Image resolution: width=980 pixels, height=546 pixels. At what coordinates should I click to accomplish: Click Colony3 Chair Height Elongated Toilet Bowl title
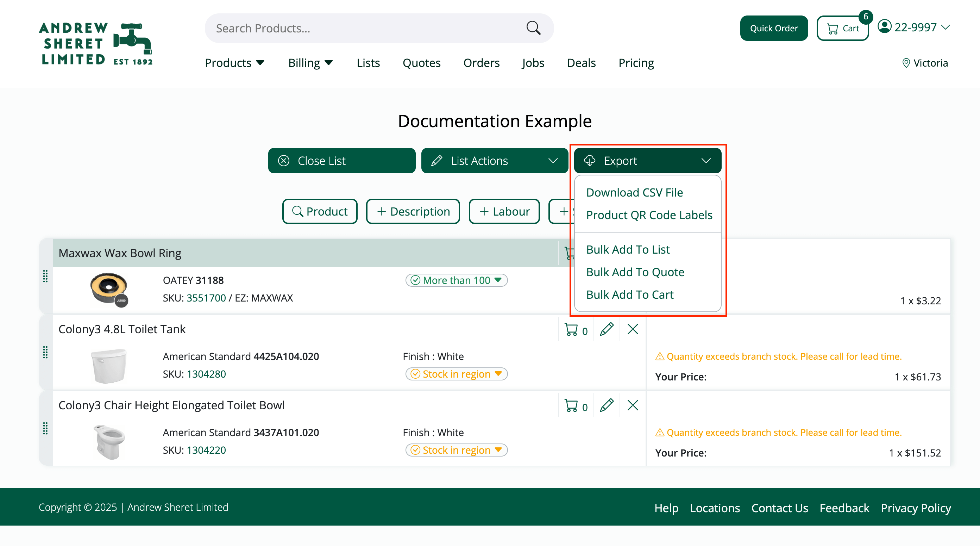click(x=171, y=405)
